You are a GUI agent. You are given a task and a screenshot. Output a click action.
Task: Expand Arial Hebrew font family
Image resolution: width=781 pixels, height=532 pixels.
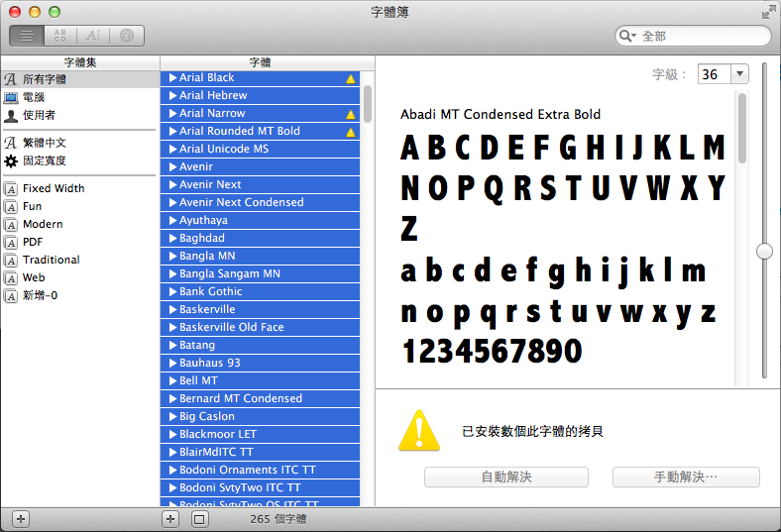[172, 95]
